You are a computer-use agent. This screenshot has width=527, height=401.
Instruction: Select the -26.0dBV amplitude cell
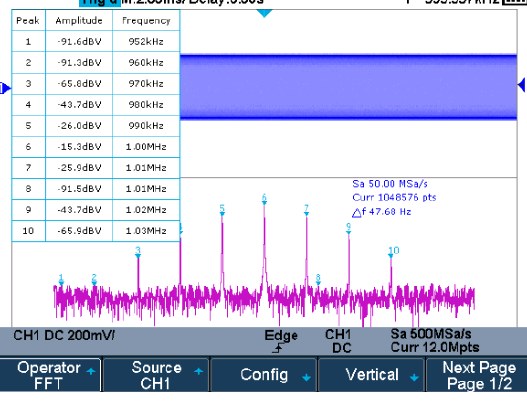[79, 126]
